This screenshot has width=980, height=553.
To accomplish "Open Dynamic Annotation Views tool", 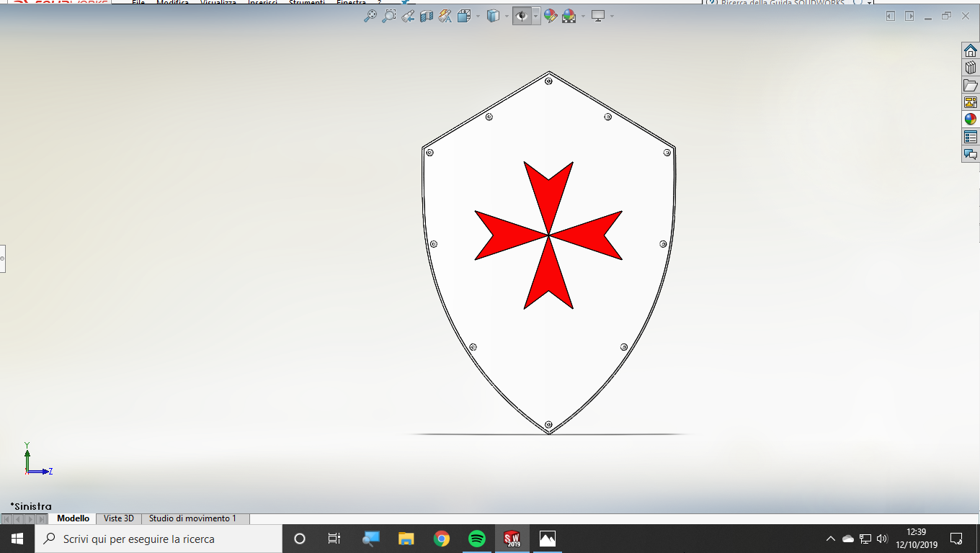I will click(445, 15).
